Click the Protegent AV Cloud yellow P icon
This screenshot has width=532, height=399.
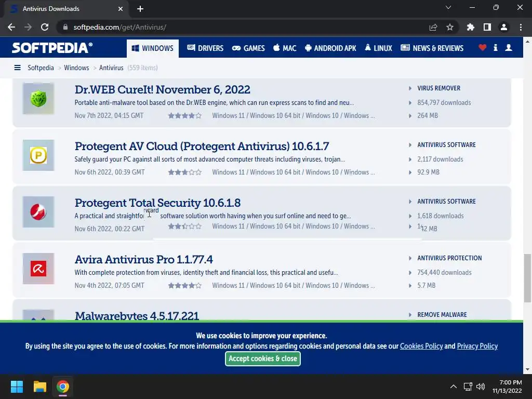click(38, 155)
